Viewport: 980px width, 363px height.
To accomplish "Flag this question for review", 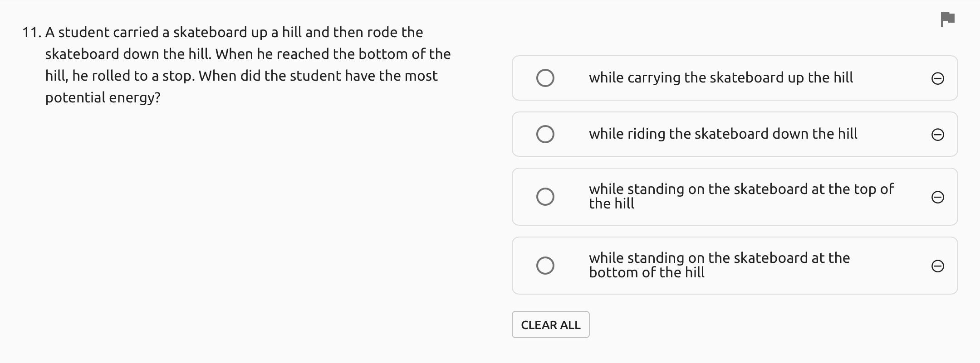I will [x=947, y=19].
